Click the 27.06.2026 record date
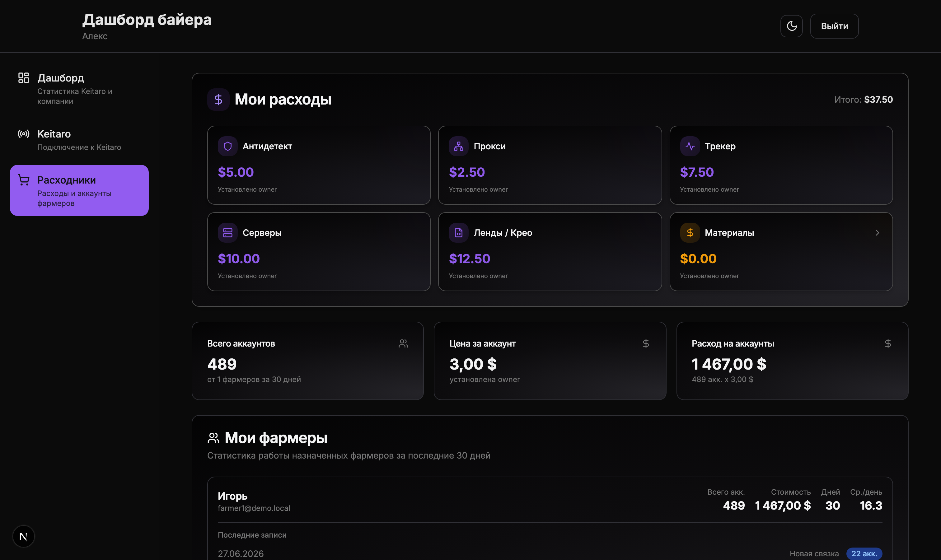 (x=241, y=553)
